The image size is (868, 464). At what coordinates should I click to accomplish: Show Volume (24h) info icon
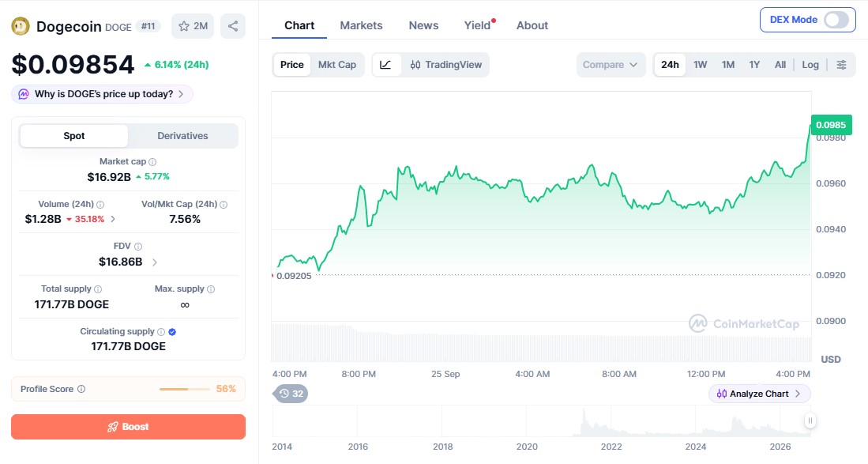click(100, 204)
